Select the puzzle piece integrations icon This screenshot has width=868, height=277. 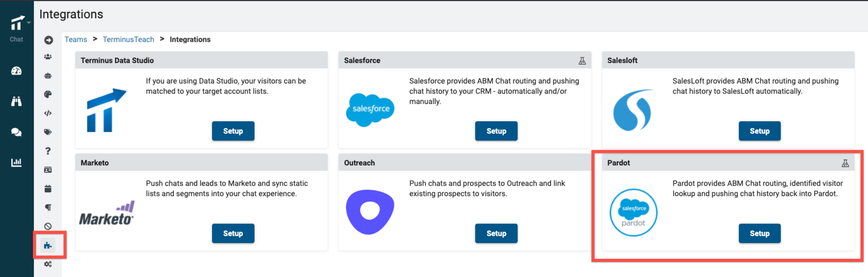pyautogui.click(x=48, y=246)
